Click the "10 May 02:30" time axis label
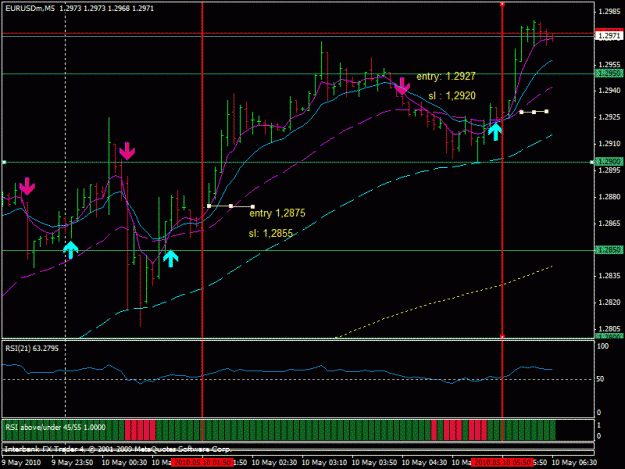 click(x=275, y=463)
